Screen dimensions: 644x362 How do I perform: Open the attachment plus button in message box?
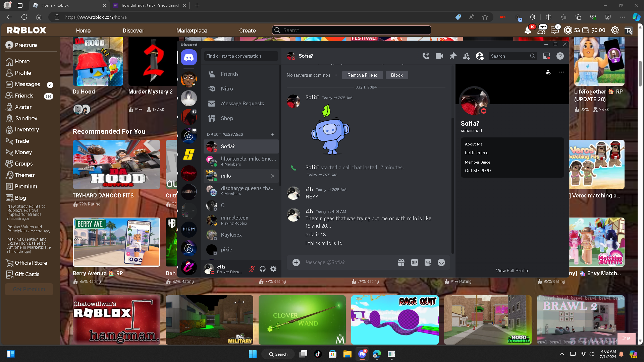[296, 262]
